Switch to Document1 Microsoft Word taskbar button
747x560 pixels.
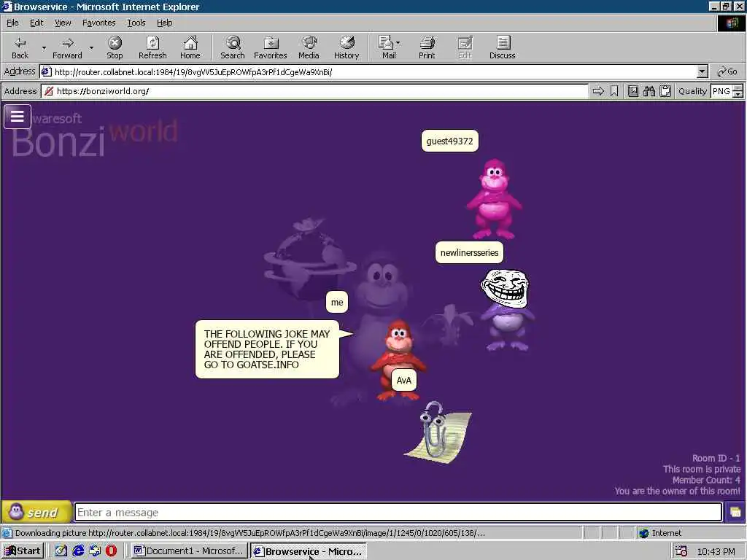(189, 551)
